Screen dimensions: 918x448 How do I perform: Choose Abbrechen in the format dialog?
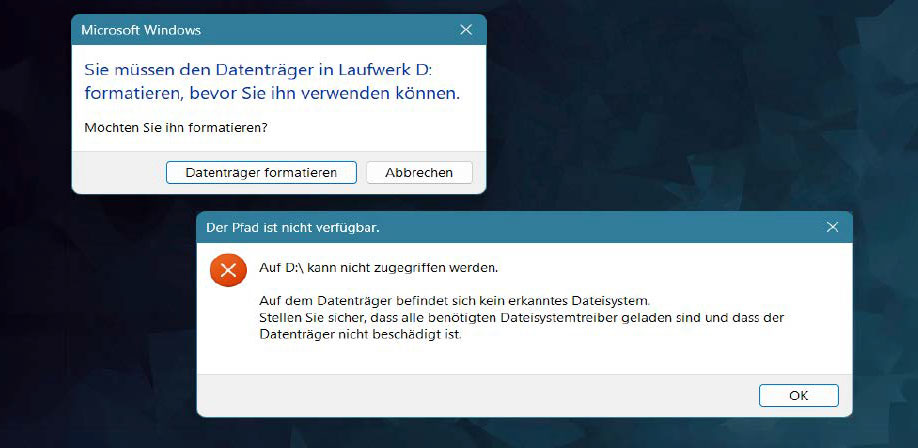click(419, 173)
